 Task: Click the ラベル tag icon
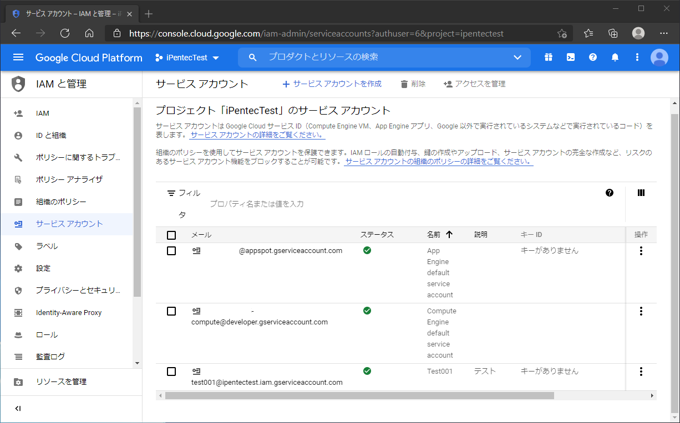[18, 246]
